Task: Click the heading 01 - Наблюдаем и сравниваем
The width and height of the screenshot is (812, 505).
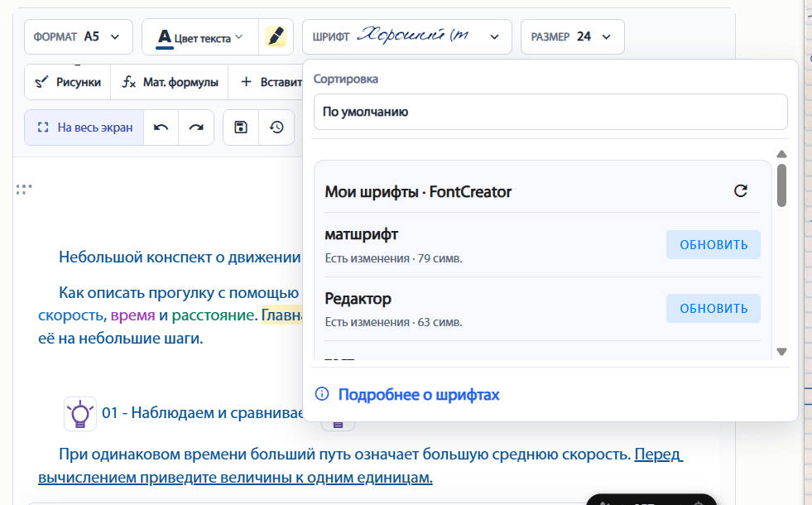Action: coord(203,413)
